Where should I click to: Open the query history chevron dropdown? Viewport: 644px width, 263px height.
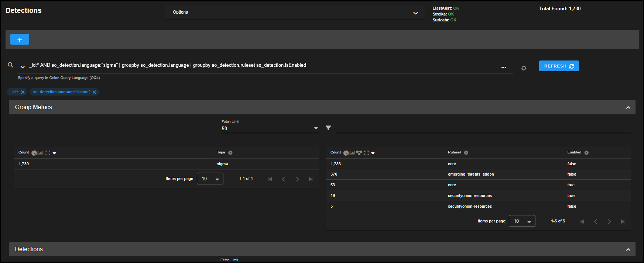pos(23,67)
